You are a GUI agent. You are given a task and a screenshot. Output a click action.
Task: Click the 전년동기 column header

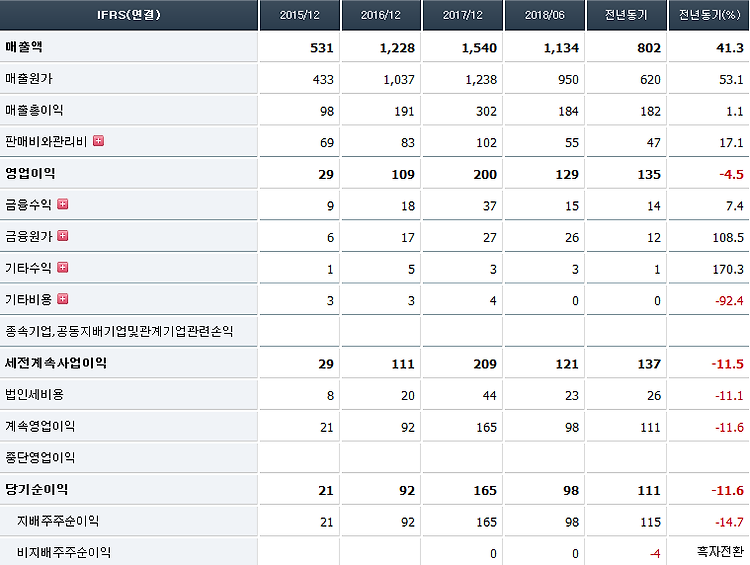[626, 15]
